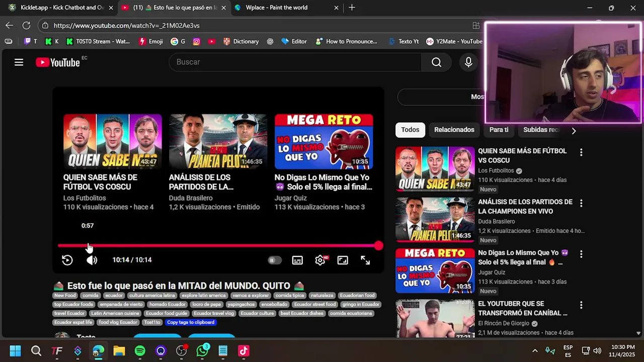This screenshot has width=644, height=362.
Task: Open the YouTube hamburger guide menu
Action: pyautogui.click(x=19, y=62)
